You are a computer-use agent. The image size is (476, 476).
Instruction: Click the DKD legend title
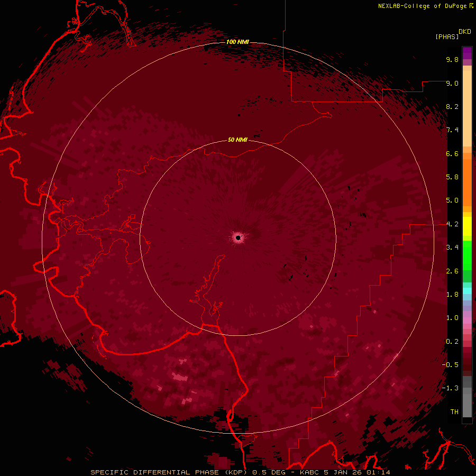[x=465, y=32]
